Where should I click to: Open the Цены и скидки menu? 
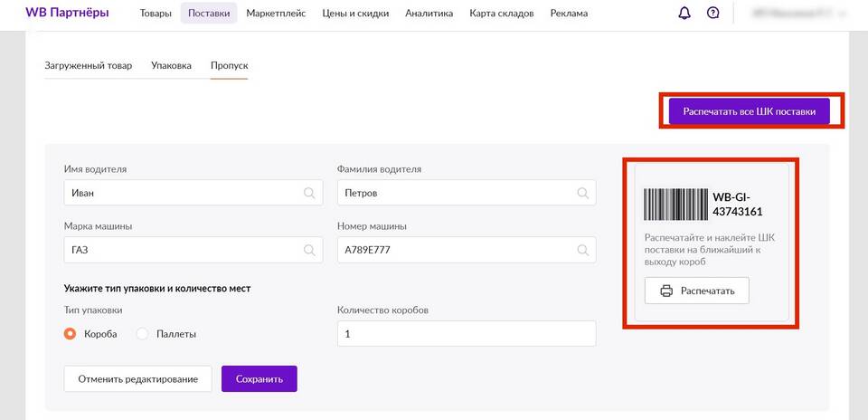coord(355,14)
